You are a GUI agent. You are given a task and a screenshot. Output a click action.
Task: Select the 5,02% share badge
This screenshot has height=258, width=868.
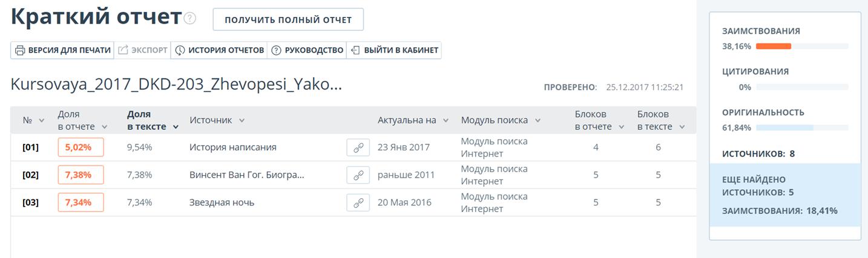[81, 147]
